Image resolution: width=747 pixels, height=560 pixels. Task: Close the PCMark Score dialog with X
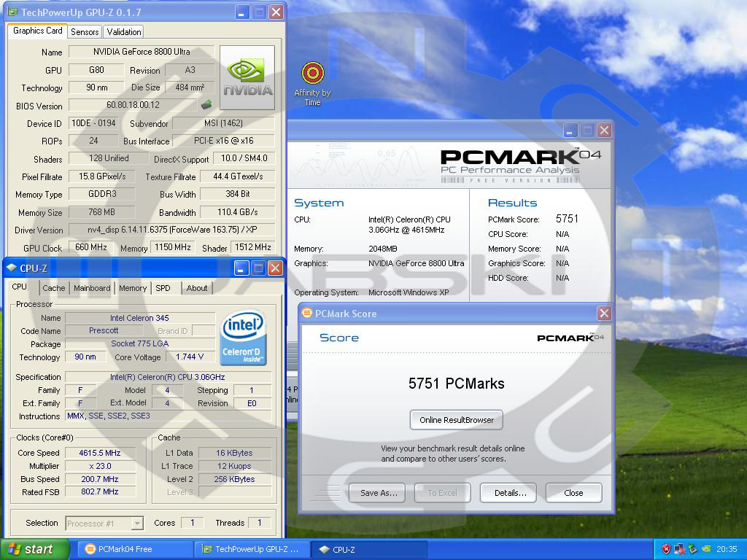point(604,313)
